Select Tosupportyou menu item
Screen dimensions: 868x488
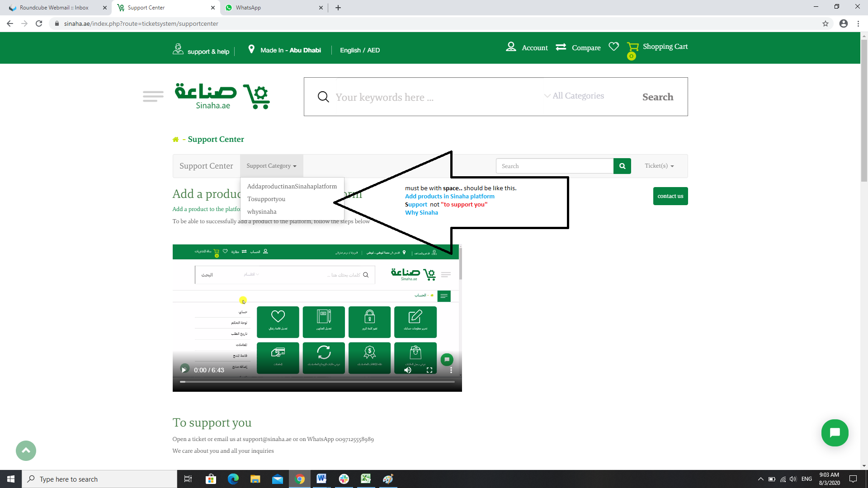click(x=292, y=199)
